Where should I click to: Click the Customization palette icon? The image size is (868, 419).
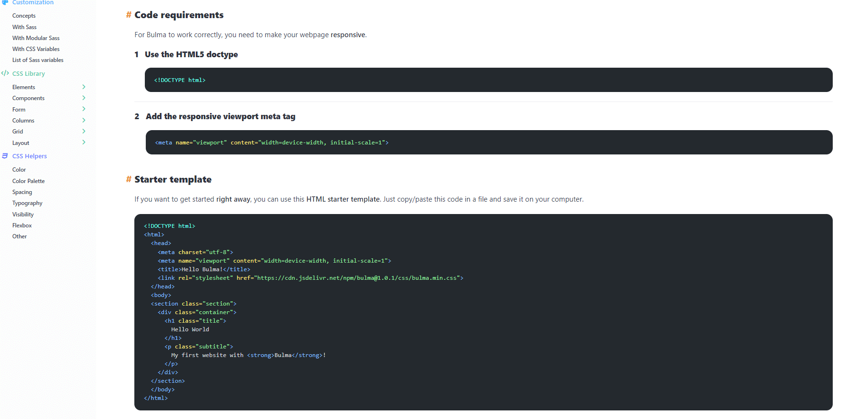[x=5, y=2]
